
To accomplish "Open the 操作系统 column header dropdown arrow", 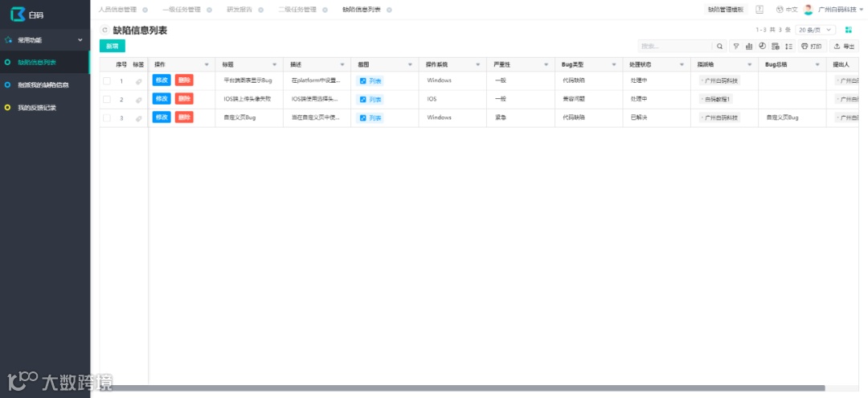I will (478, 65).
